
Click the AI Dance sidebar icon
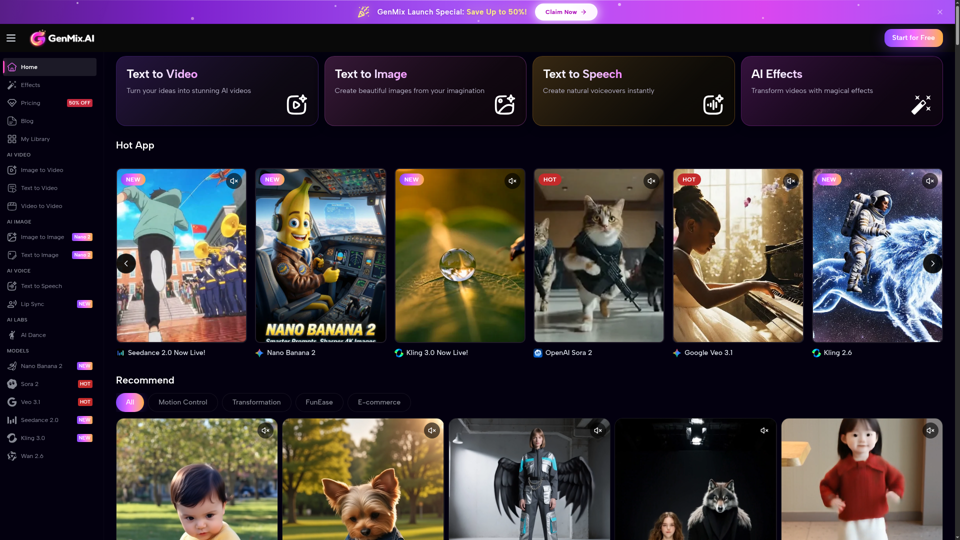point(12,335)
